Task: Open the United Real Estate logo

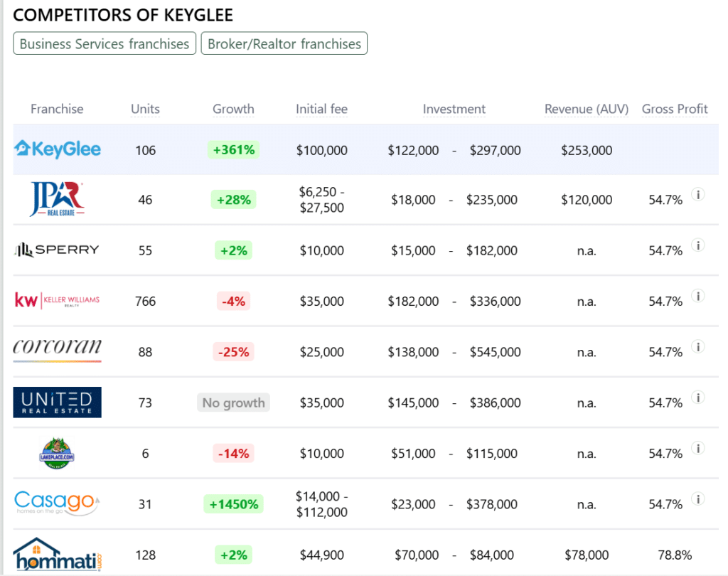Action: tap(57, 402)
